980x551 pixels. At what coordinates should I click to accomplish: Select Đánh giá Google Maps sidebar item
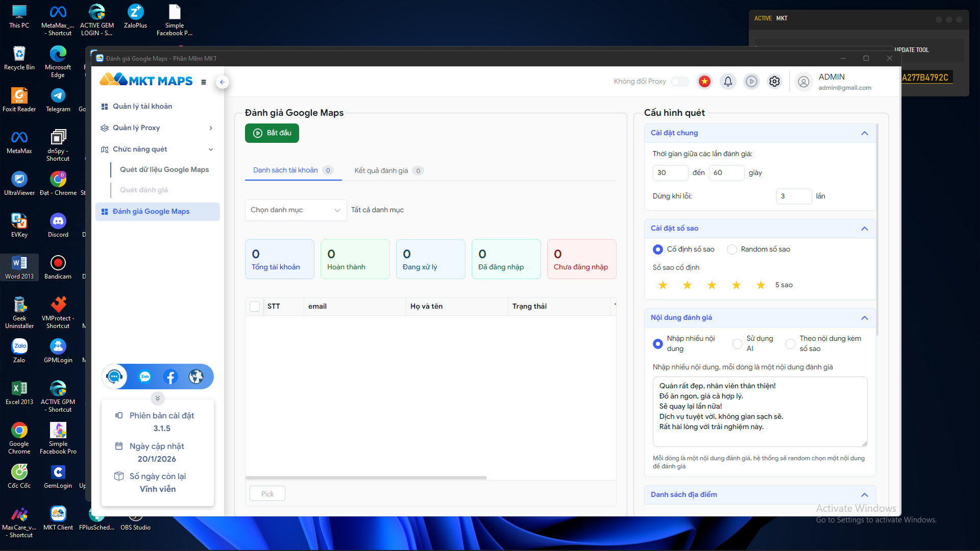click(157, 212)
